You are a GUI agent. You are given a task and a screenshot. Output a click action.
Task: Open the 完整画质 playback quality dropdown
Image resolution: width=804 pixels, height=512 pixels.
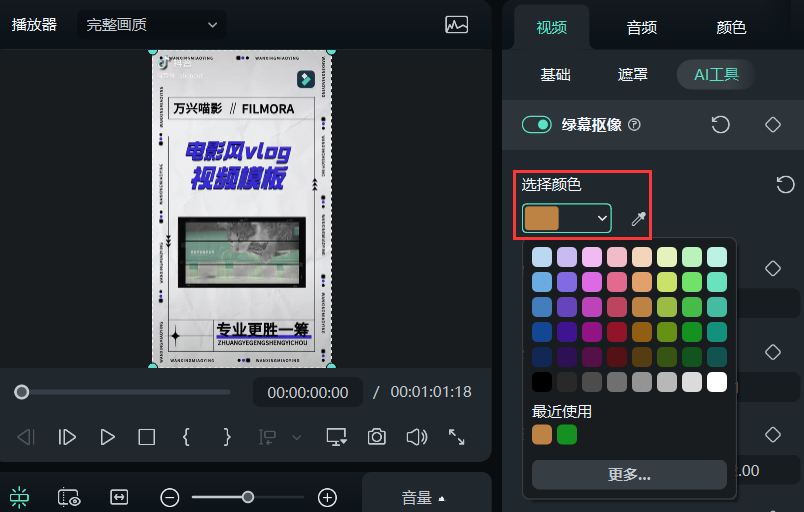(x=151, y=25)
